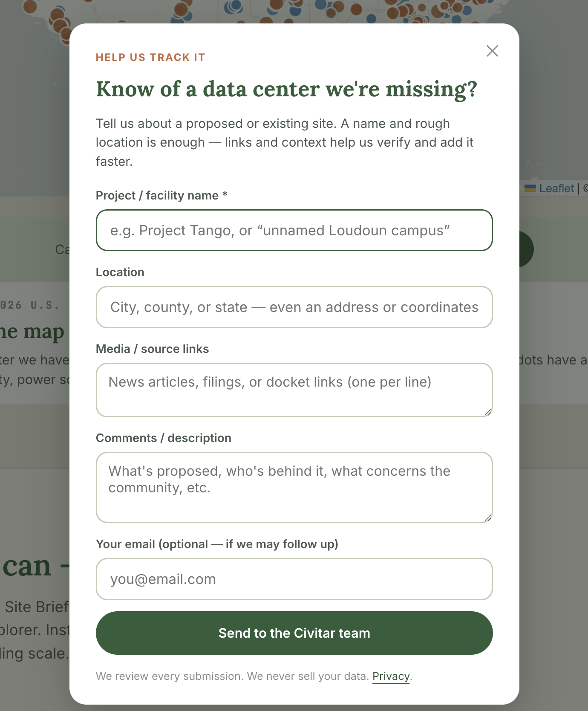Focus the Project / facility name field
Screen dimensions: 588x711
click(x=294, y=230)
